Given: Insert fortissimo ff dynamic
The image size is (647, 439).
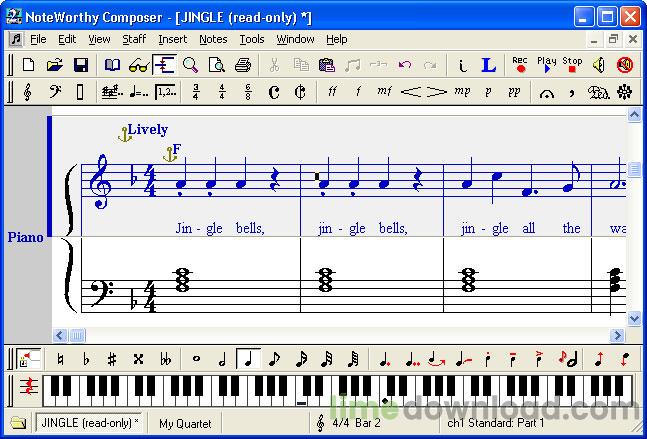Looking at the screenshot, I should pos(332,92).
